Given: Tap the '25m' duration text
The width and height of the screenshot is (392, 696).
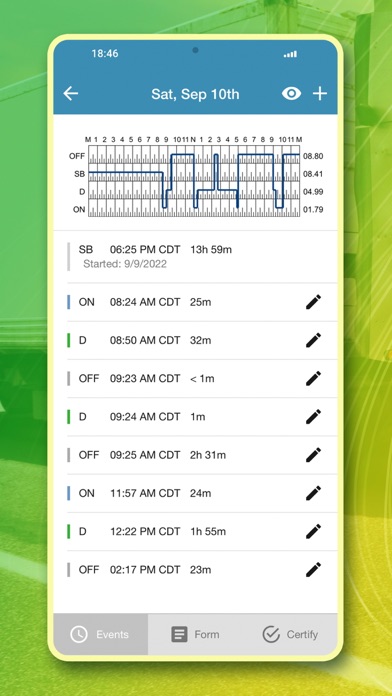Looking at the screenshot, I should click(201, 302).
